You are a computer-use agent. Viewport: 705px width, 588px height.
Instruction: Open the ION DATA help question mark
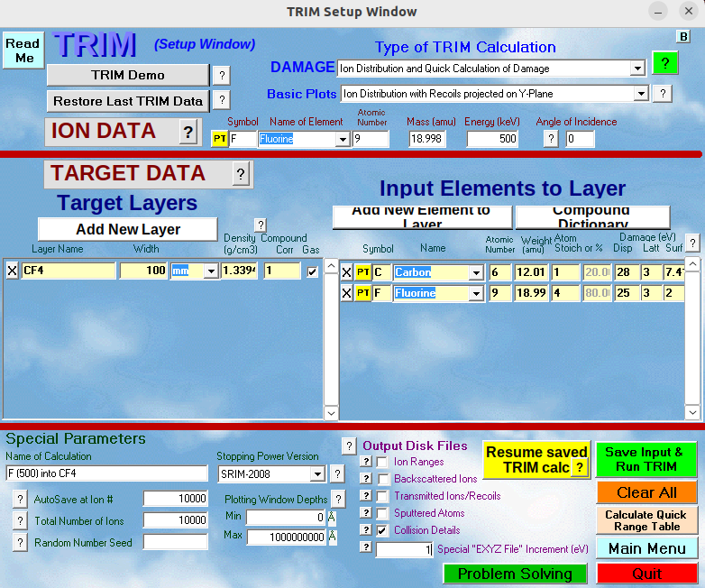[188, 133]
